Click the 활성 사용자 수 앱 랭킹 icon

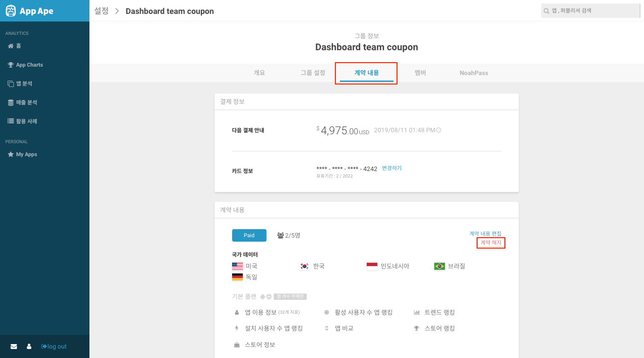pyautogui.click(x=326, y=313)
